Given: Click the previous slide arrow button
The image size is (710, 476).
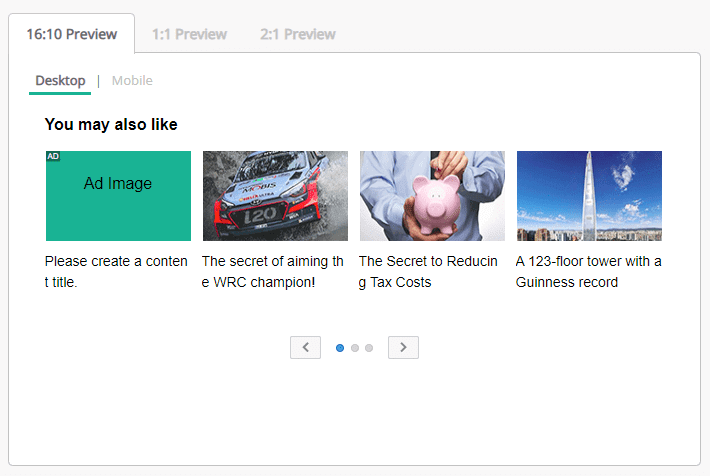Looking at the screenshot, I should point(305,347).
